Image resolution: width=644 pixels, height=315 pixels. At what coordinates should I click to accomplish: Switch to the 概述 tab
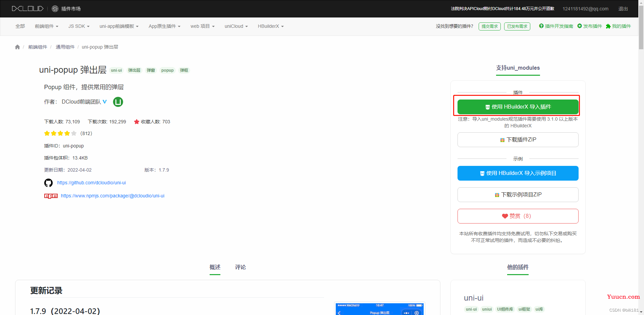[x=215, y=267]
